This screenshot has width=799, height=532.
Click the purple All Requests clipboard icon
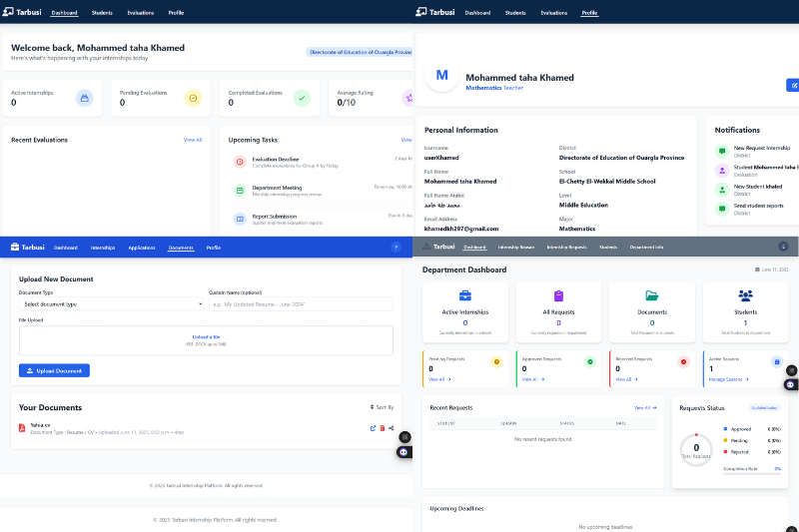(x=558, y=295)
